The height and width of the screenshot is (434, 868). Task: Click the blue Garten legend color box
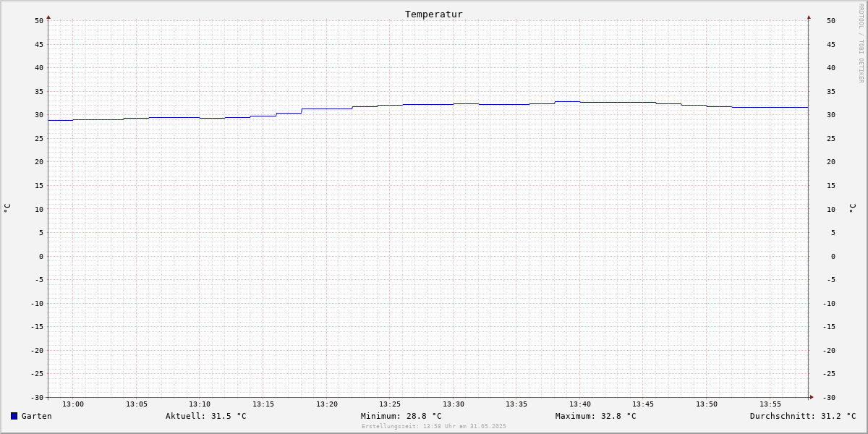(x=14, y=416)
